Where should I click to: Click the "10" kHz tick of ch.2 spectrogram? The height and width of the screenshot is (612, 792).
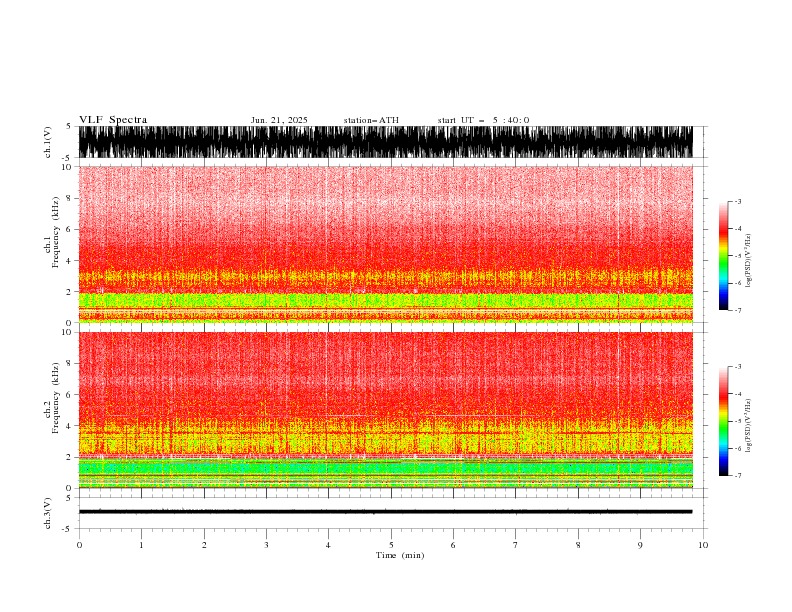(x=67, y=332)
